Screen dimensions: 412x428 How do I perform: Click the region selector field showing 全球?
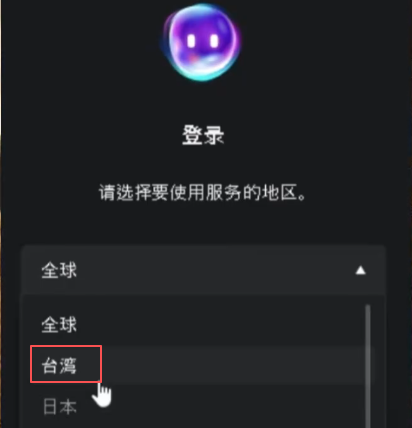pos(203,270)
